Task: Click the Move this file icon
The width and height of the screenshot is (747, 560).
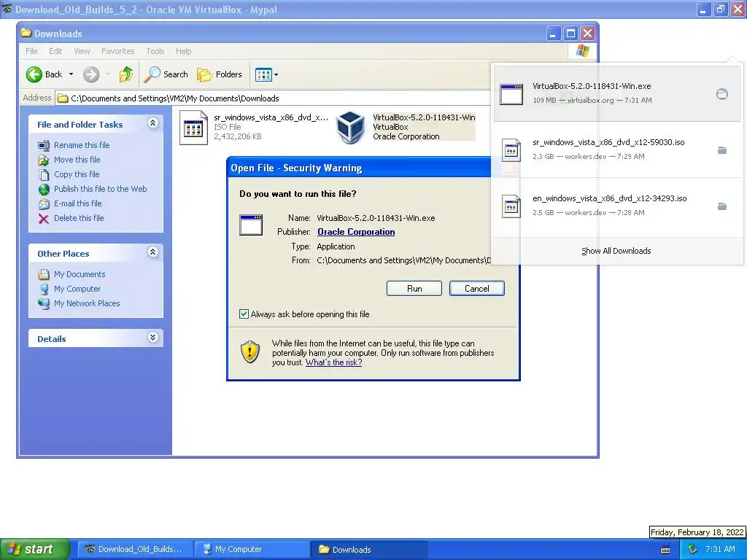Action: (x=43, y=160)
